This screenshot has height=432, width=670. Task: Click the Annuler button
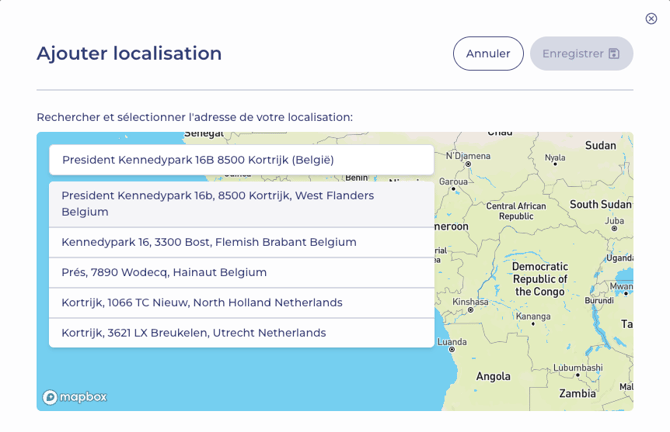pos(488,53)
